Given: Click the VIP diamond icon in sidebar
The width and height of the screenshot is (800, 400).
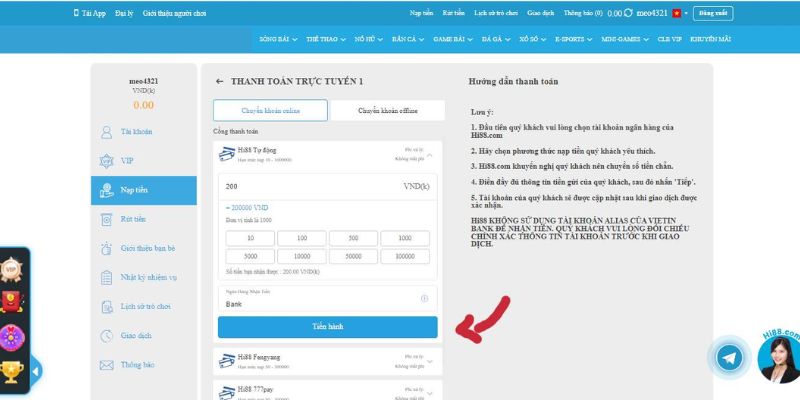Looking at the screenshot, I should click(x=108, y=160).
